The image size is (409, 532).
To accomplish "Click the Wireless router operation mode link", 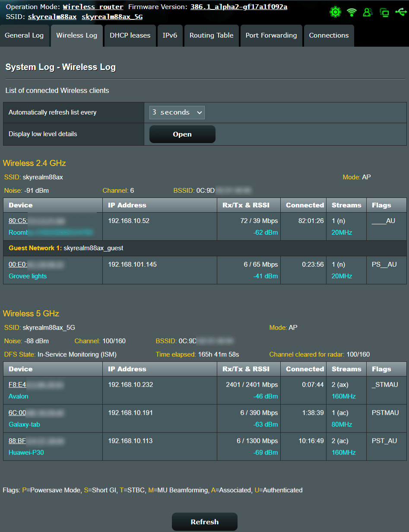I will click(x=93, y=7).
